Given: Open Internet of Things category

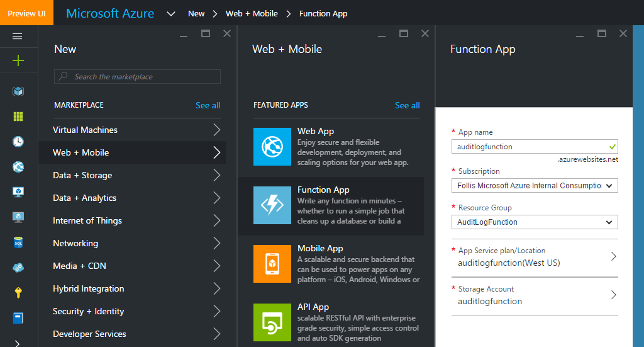Looking at the screenshot, I should [x=132, y=220].
